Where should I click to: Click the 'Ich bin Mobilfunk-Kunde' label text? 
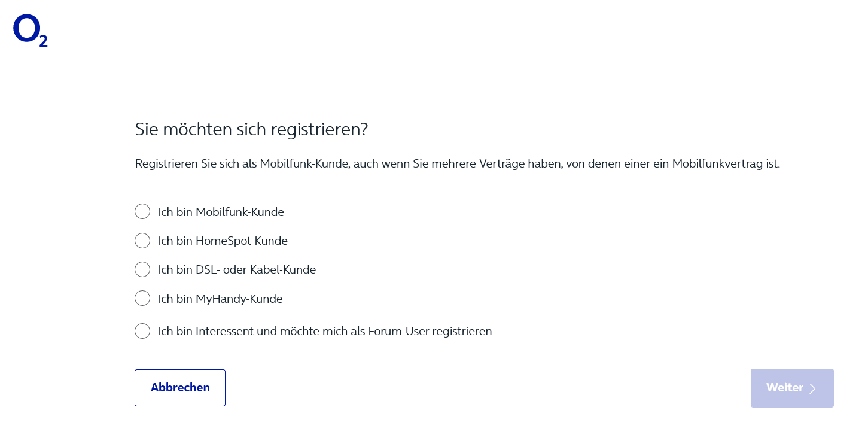coord(221,212)
